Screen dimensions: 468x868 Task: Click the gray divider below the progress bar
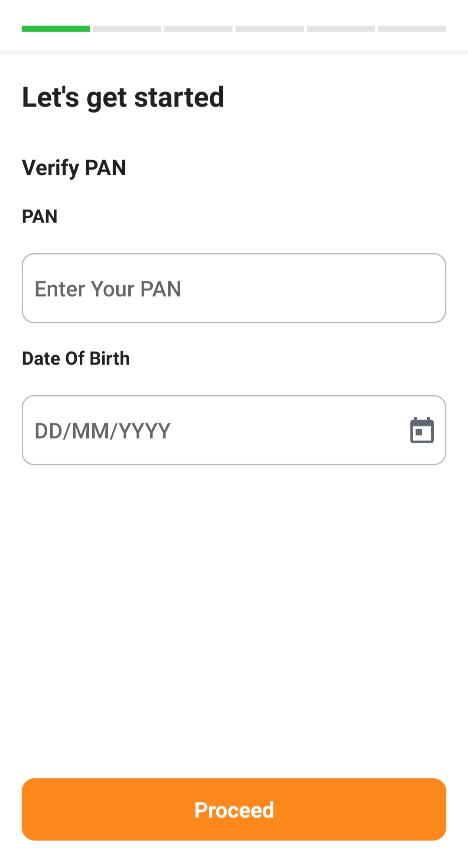(x=234, y=53)
